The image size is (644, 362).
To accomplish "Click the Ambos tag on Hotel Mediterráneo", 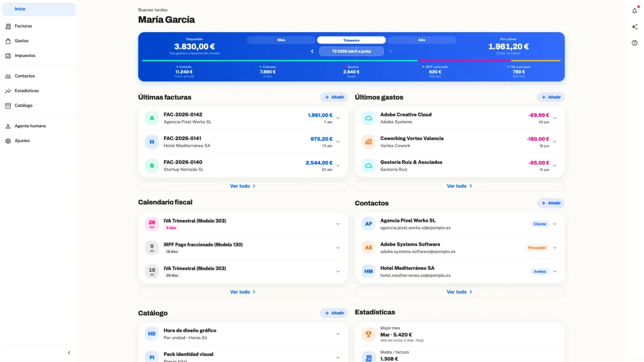I will (539, 271).
